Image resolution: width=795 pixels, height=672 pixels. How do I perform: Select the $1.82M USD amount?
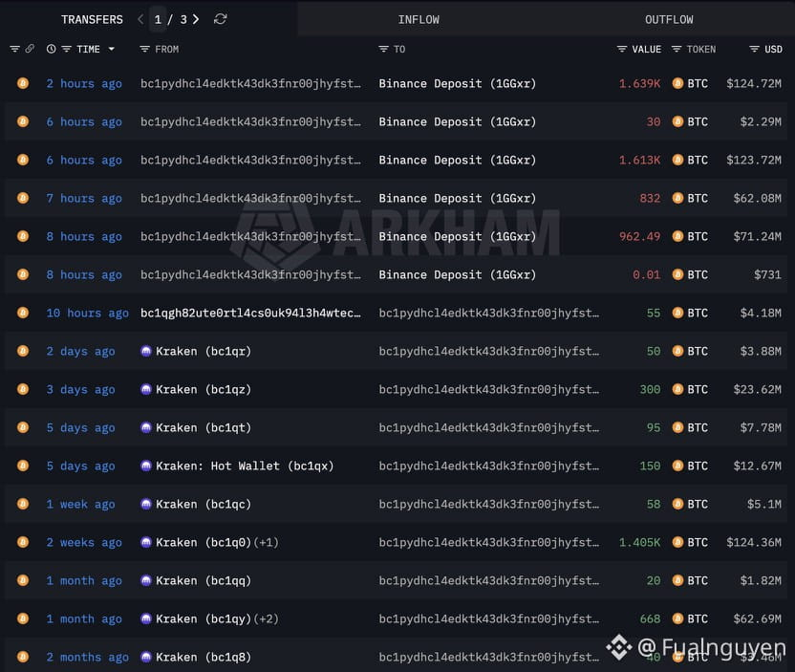click(x=761, y=580)
